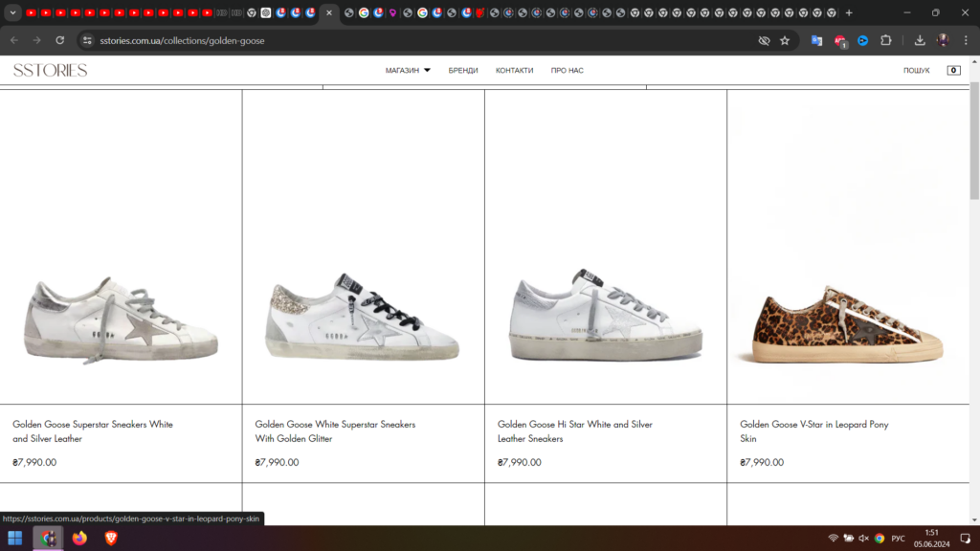Expand the МАГАЗИН dropdown menu
Viewport: 980px width, 551px height.
pyautogui.click(x=408, y=70)
